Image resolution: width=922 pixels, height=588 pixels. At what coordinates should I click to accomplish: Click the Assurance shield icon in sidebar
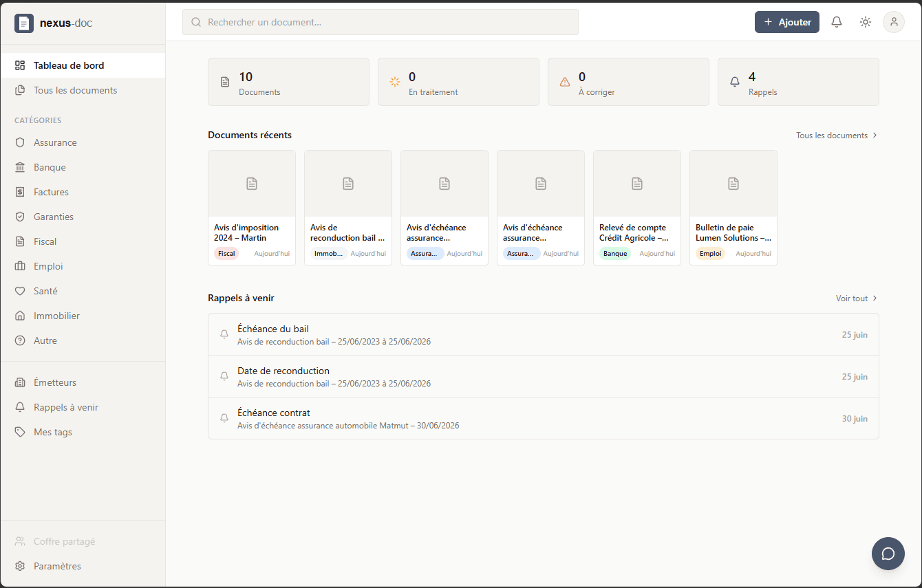[20, 142]
